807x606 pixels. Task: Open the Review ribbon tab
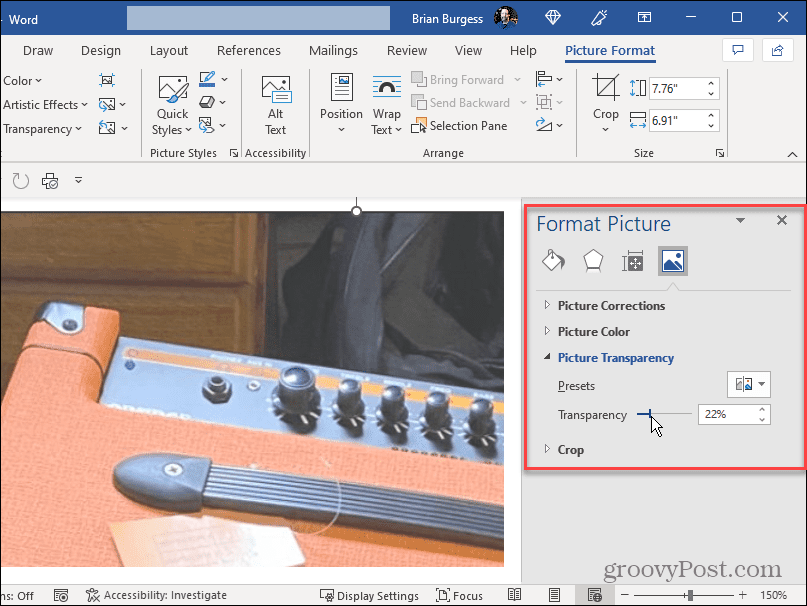406,51
